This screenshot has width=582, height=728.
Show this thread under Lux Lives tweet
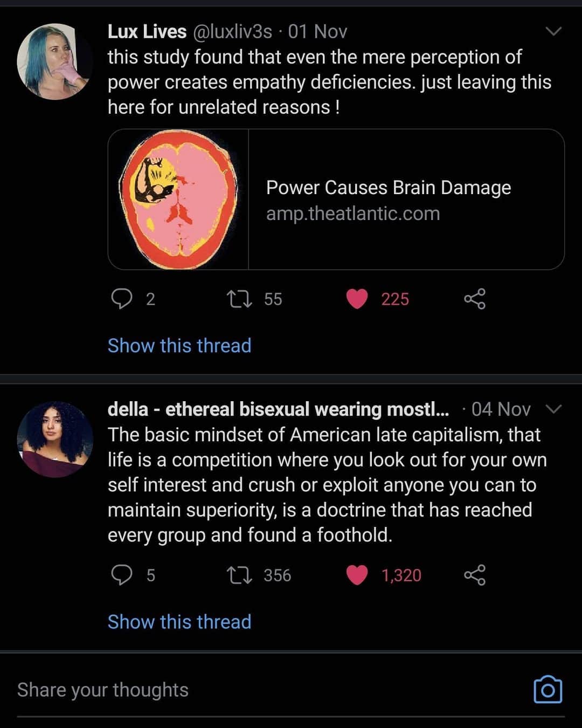click(179, 345)
